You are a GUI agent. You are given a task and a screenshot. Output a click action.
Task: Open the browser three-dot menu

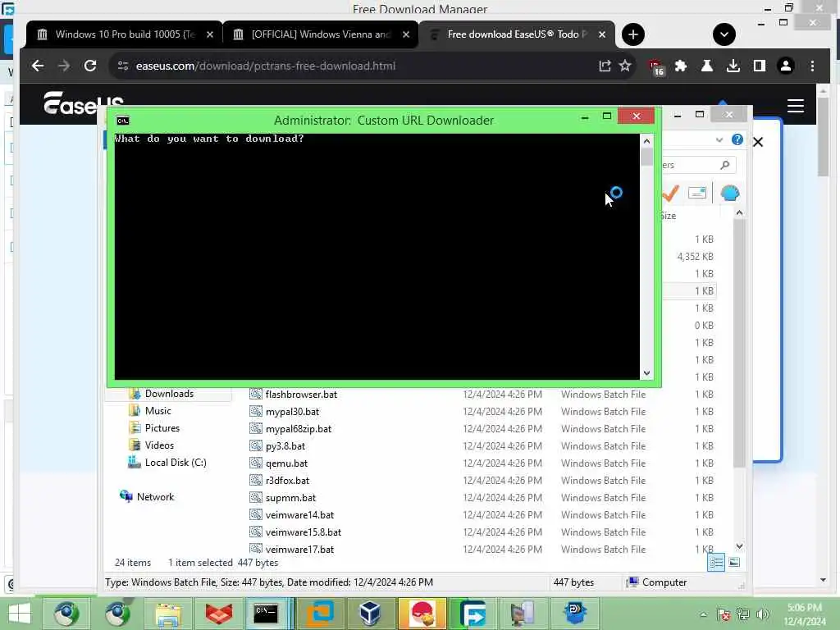click(x=812, y=66)
